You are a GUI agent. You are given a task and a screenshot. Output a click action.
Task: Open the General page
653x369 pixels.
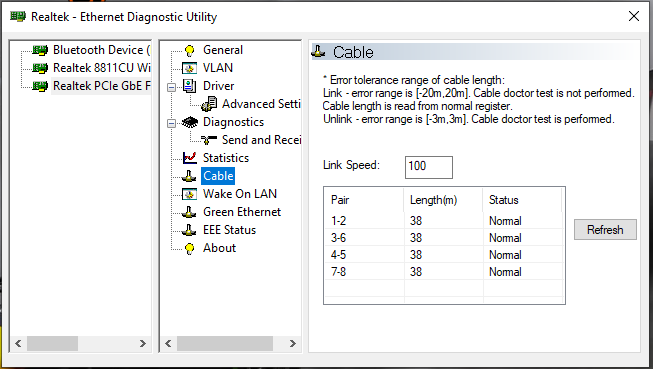223,50
